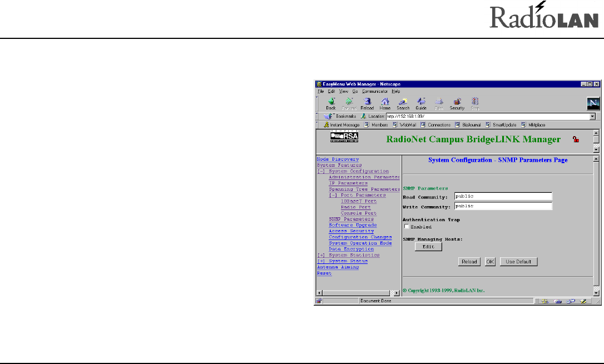Enable the Authentication Trap checkbox
604x364 pixels.
(407, 227)
